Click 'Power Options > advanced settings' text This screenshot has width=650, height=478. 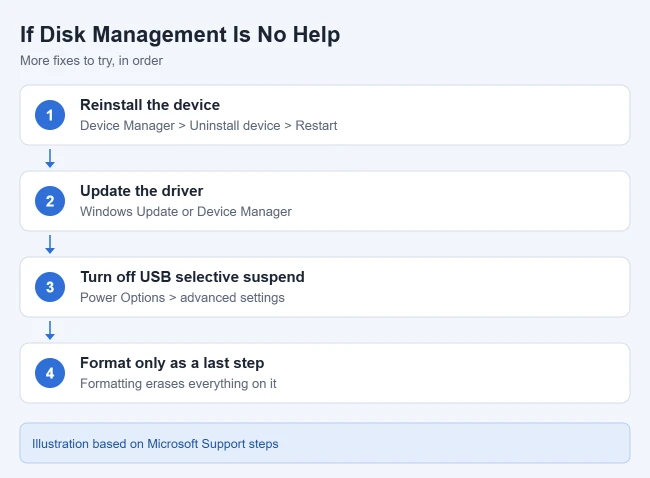(x=182, y=298)
